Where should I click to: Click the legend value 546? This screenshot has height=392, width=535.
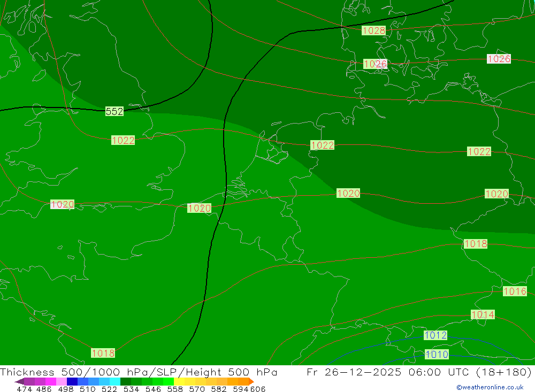click(x=153, y=389)
